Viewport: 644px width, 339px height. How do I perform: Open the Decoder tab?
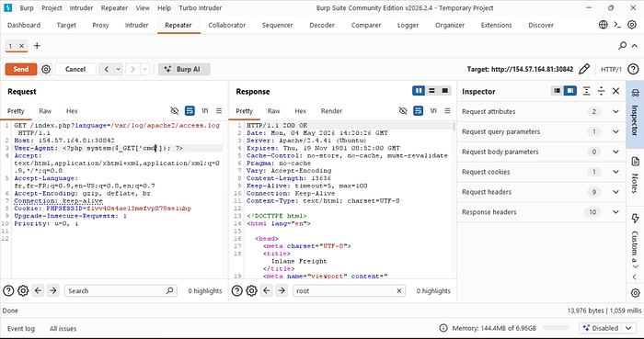[x=322, y=25]
